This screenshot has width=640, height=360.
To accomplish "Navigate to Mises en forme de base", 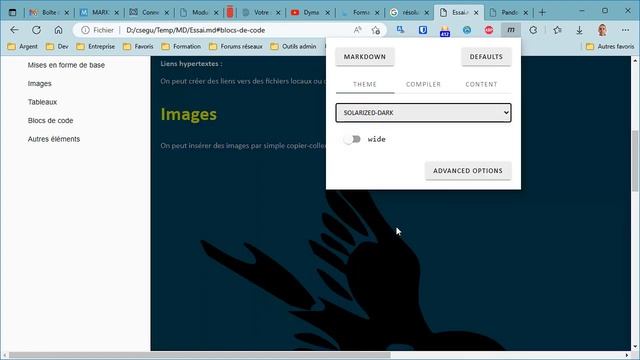I will (66, 65).
